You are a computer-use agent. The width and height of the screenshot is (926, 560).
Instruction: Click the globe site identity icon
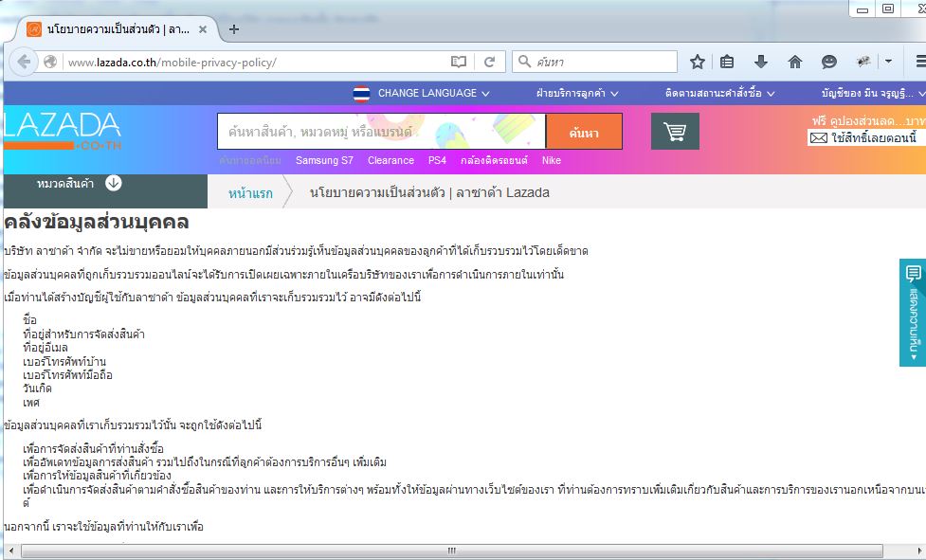tap(50, 62)
